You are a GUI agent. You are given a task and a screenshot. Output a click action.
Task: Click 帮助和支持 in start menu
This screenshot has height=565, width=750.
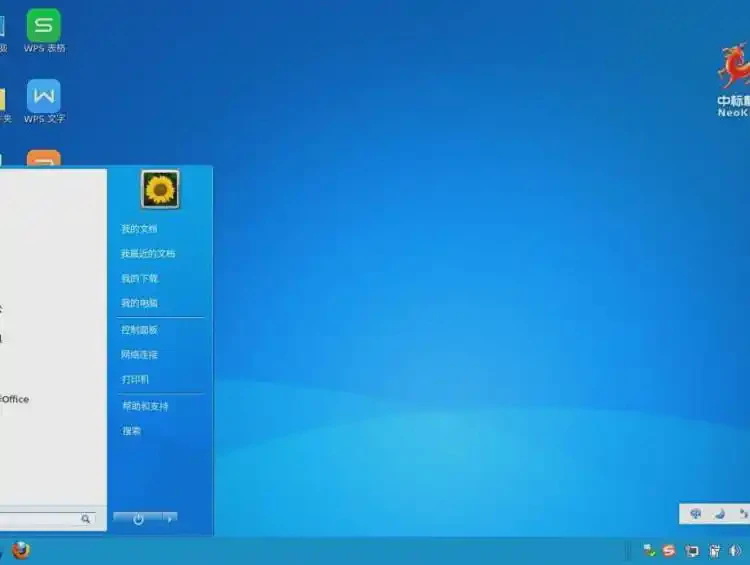145,407
